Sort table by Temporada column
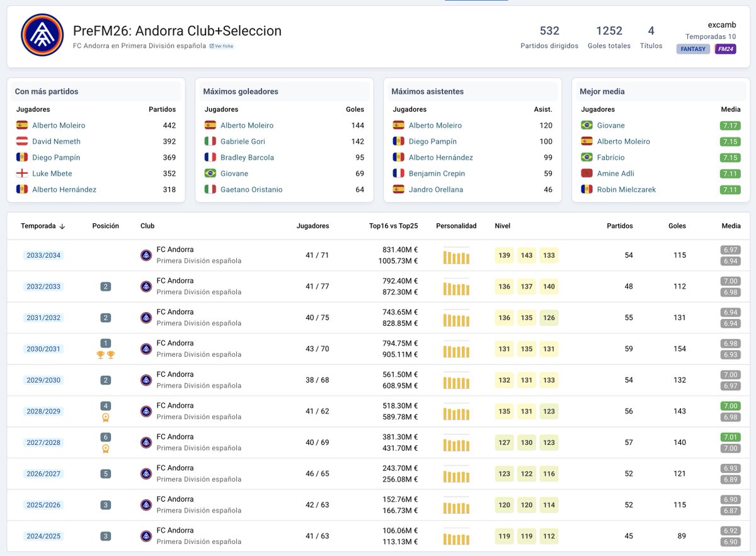The width and height of the screenshot is (756, 556). pos(43,226)
